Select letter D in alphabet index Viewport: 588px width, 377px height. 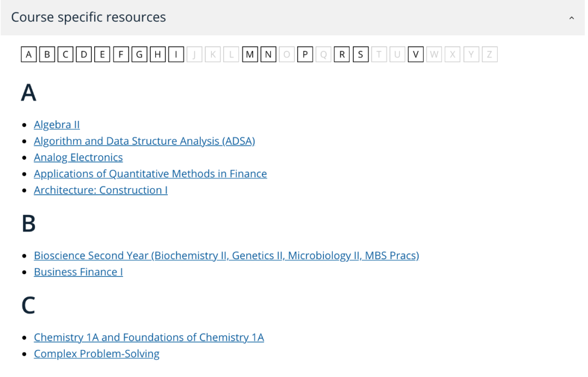84,54
